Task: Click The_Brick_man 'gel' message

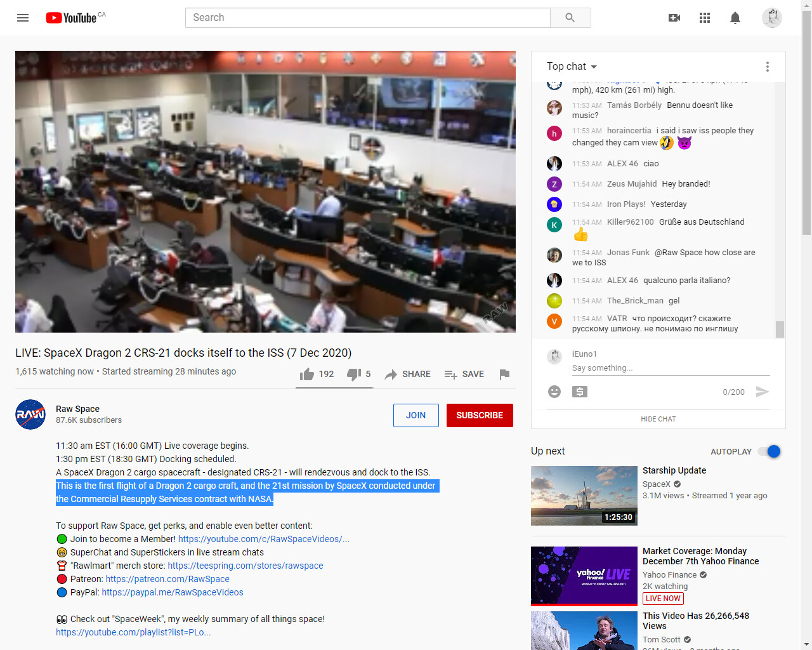Action: [674, 301]
